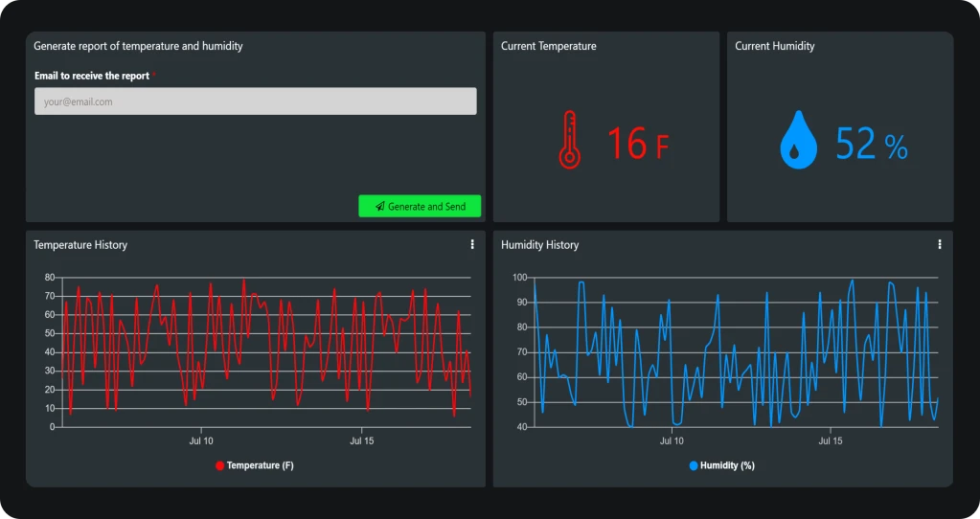Click the Humidity History panel title
Image resolution: width=980 pixels, height=519 pixels.
[539, 245]
